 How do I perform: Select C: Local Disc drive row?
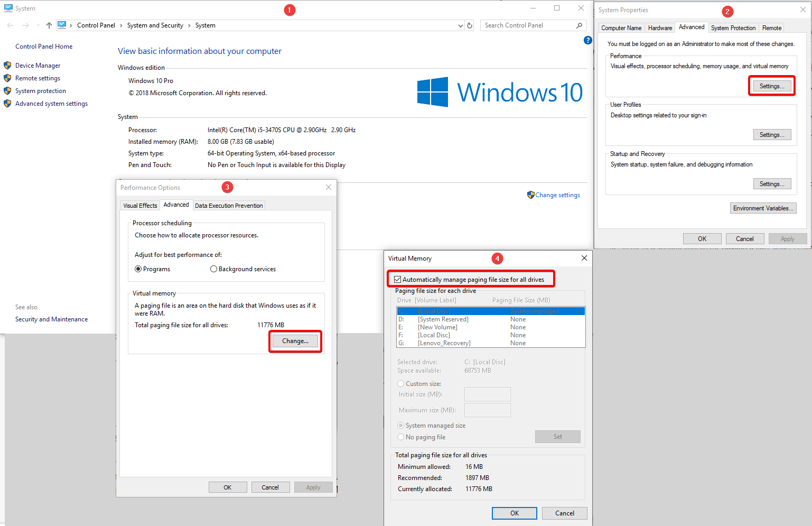(x=491, y=311)
